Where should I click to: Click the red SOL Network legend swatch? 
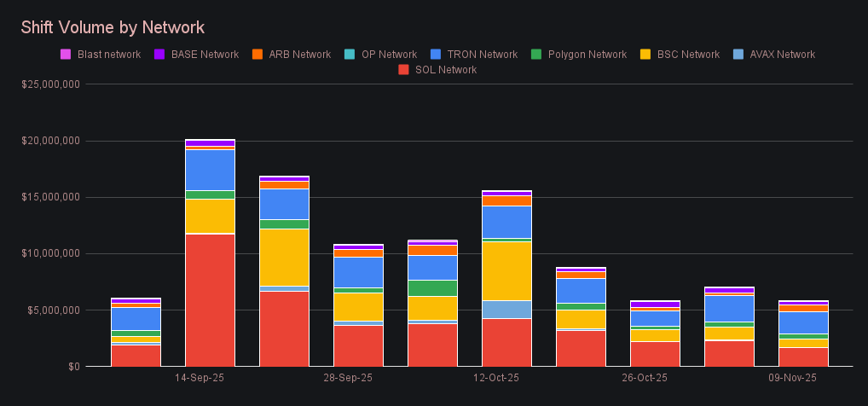point(403,70)
